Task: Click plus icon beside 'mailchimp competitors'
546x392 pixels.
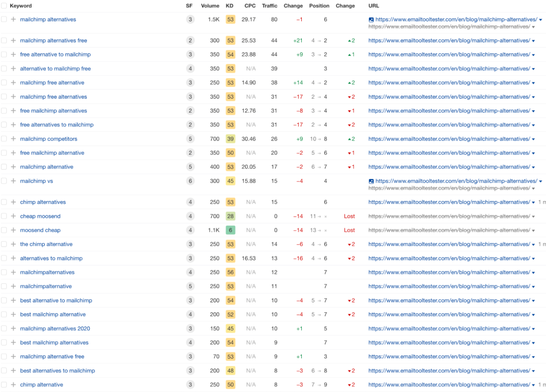Action: tap(13, 139)
